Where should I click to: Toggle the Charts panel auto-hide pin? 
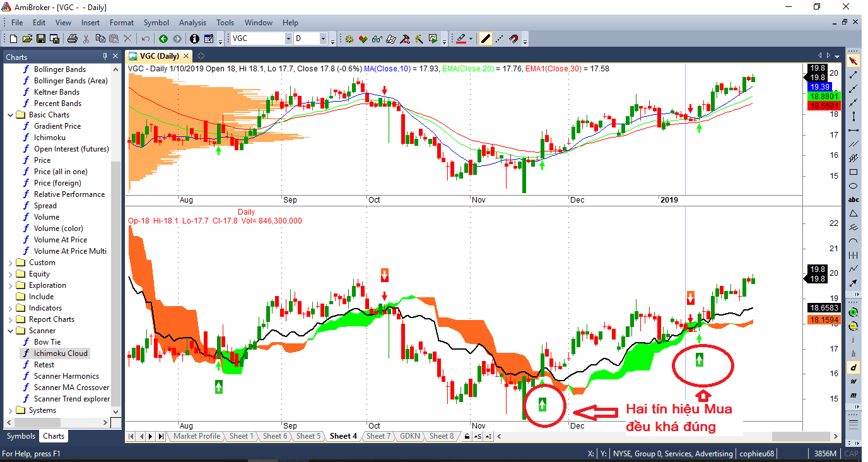(x=105, y=56)
